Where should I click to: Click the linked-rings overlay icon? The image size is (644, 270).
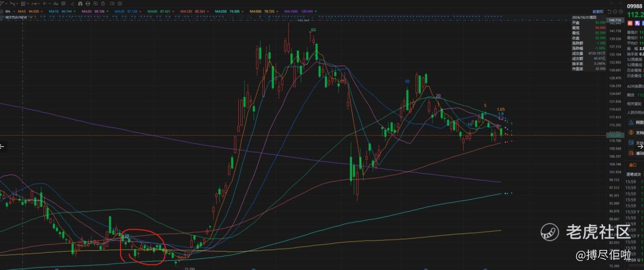coord(112,4)
